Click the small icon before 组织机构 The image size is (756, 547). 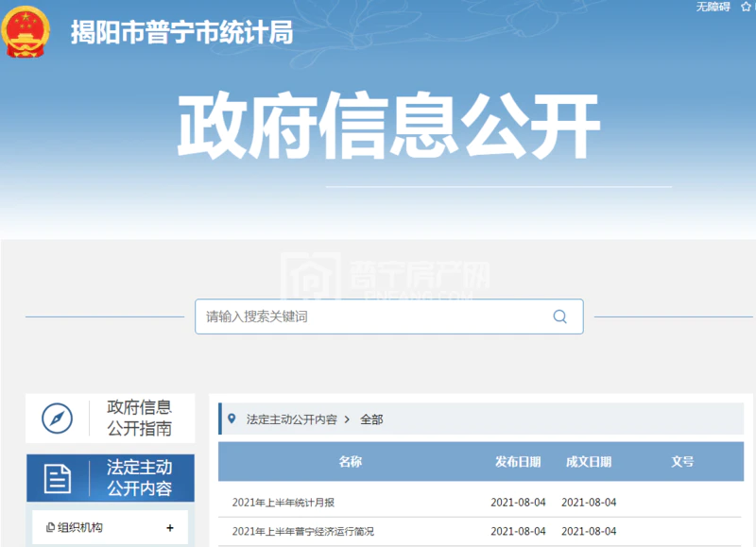[x=50, y=528]
